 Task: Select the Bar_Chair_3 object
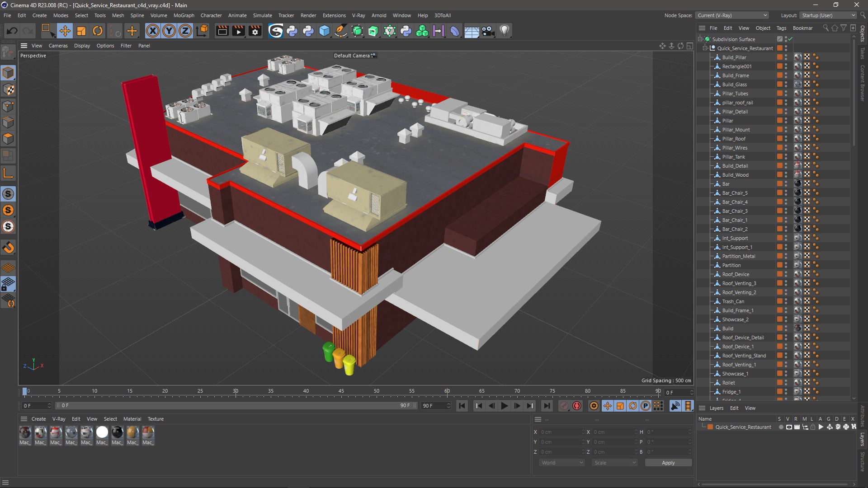tap(735, 211)
